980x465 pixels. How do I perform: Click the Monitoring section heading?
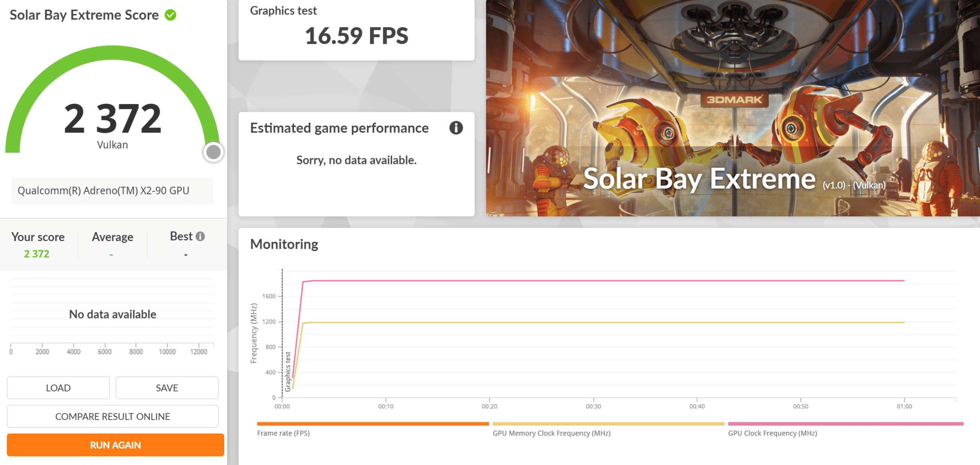[x=284, y=244]
